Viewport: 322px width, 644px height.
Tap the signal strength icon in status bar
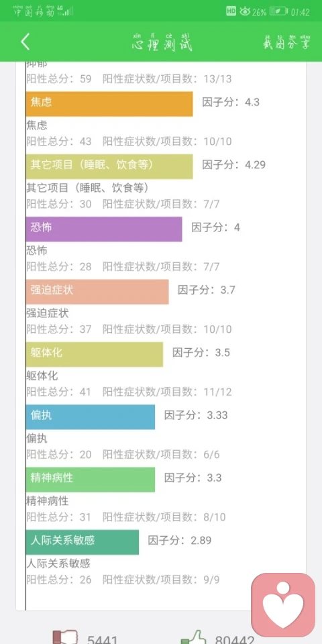[67, 11]
